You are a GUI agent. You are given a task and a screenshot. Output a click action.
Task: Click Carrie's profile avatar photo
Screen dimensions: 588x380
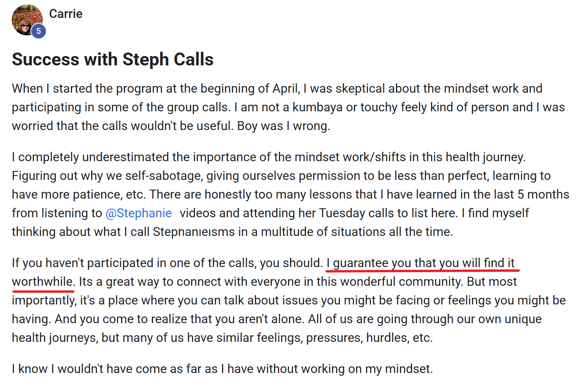[x=26, y=19]
